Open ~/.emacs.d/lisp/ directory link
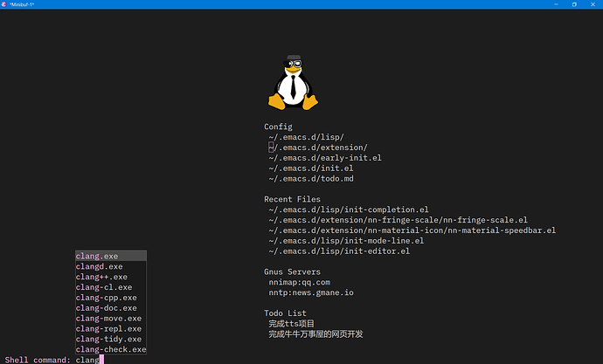Viewport: 603px width, 364px height. point(306,137)
